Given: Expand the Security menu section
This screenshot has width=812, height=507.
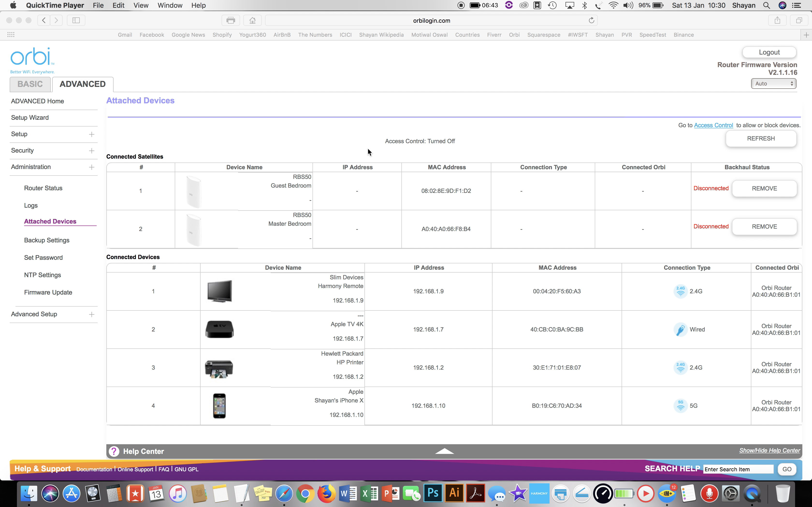Looking at the screenshot, I should 91,151.
